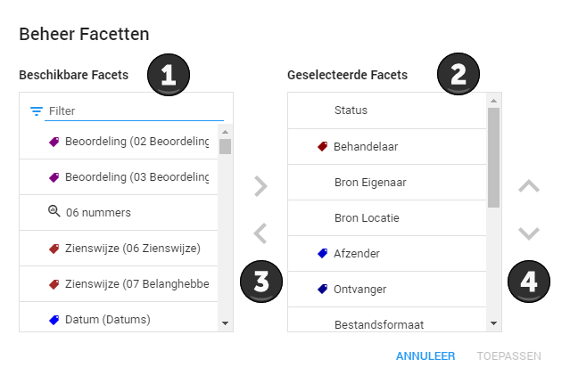Click the TOEPASSEN button
570x392 pixels.
[x=509, y=356]
